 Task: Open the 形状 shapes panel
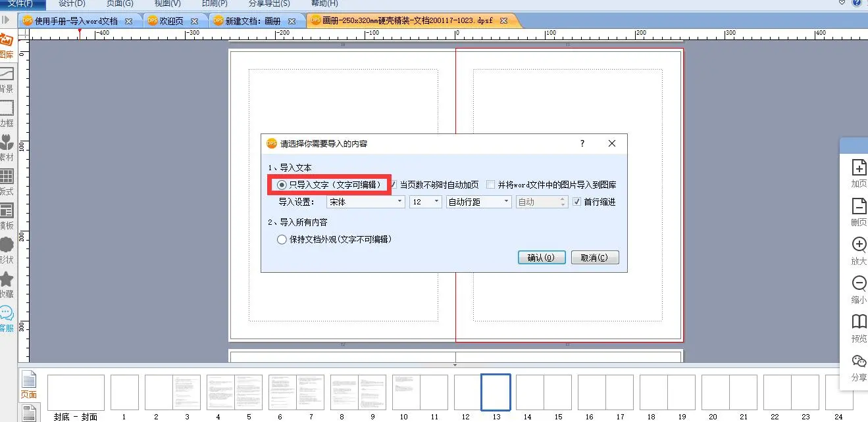[x=7, y=250]
